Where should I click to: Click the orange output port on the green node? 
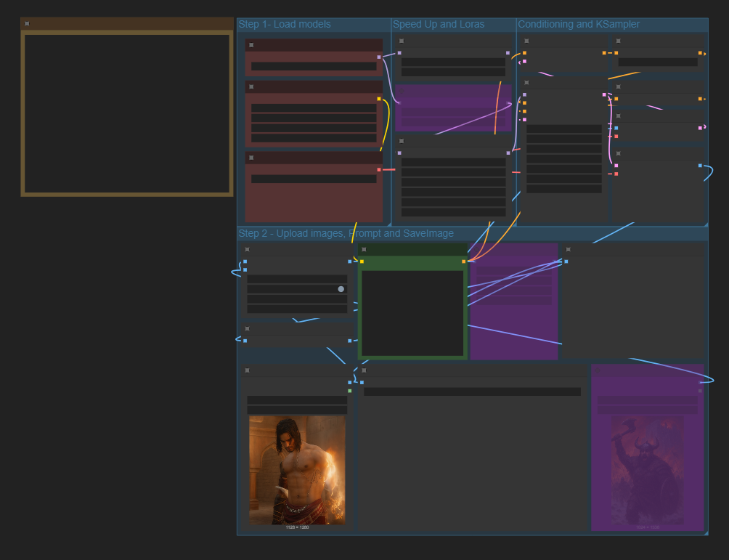tap(463, 262)
